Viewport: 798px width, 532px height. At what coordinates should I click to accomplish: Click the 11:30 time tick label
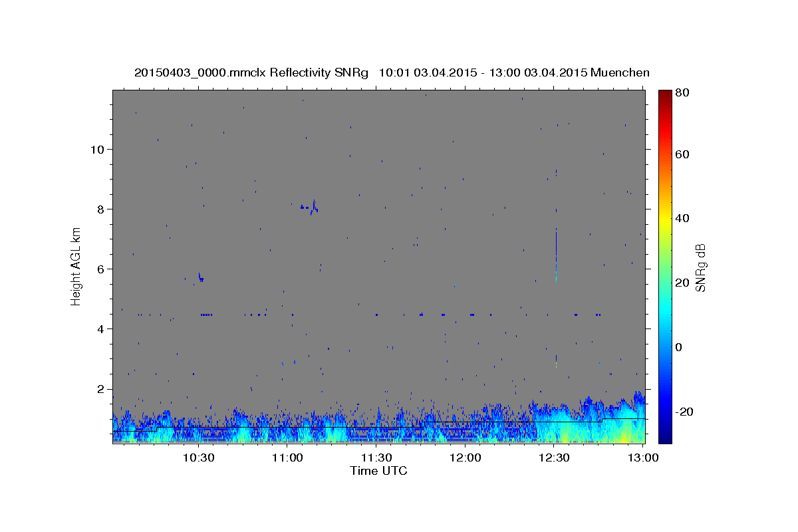coord(376,458)
